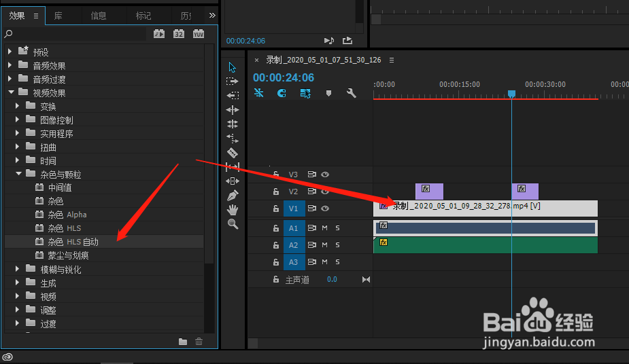This screenshot has height=364, width=629.
Task: Select the Zoom magnifier tool
Action: 233,224
